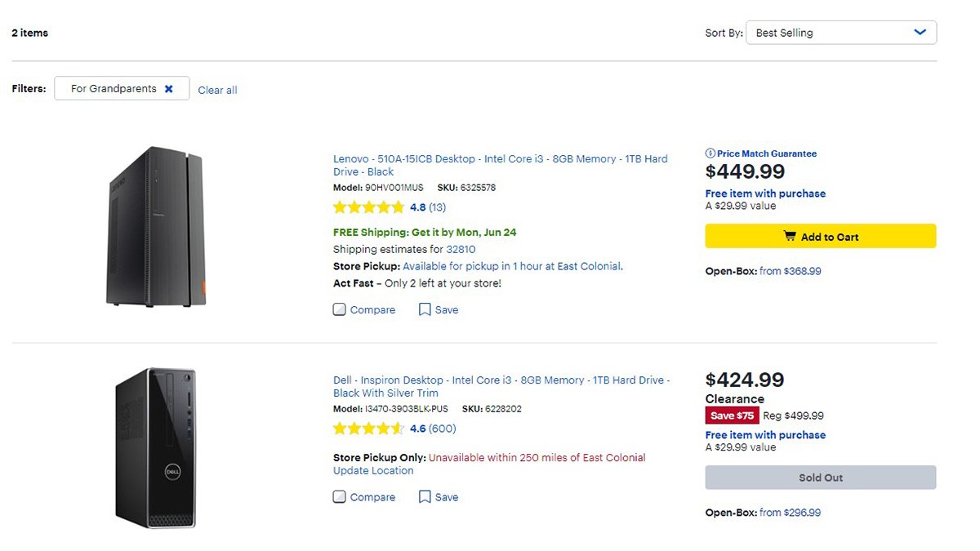View Lenovo Open-Box from $368.99
This screenshot has height=551, width=980.
pyautogui.click(x=790, y=271)
